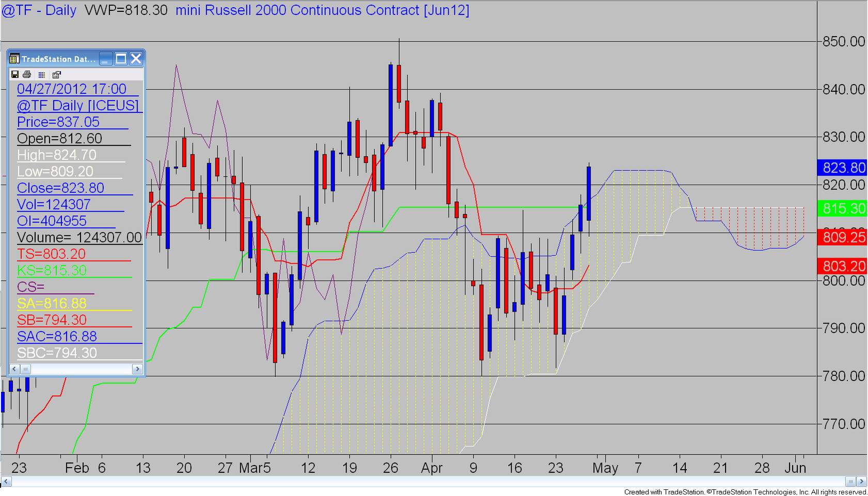Viewport: 868px width, 496px height.
Task: Click the SA=816.88 row
Action: (x=52, y=303)
